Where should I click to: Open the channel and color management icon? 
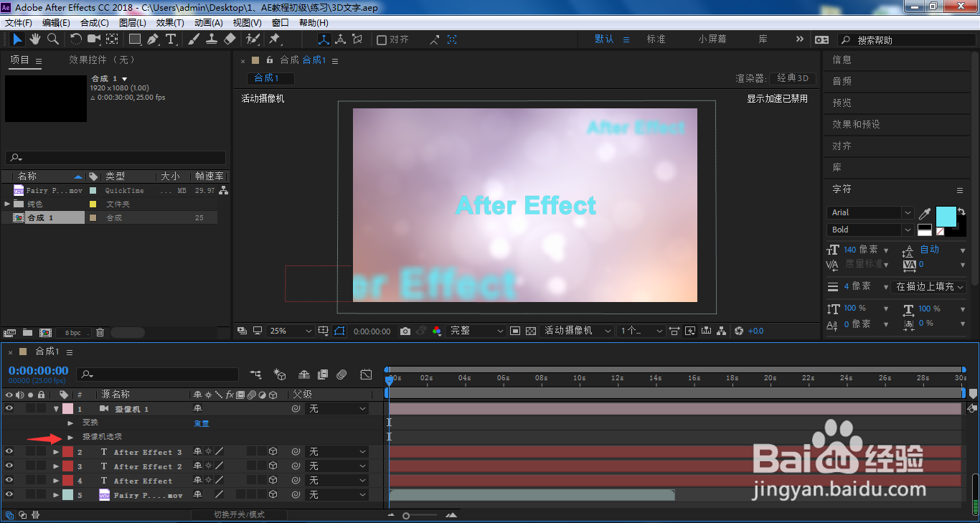pos(437,331)
